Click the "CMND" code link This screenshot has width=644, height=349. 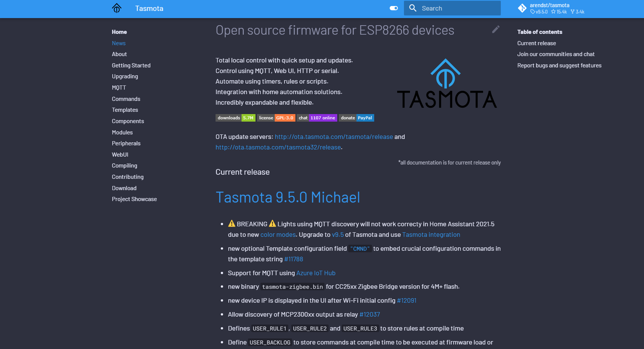pos(360,249)
